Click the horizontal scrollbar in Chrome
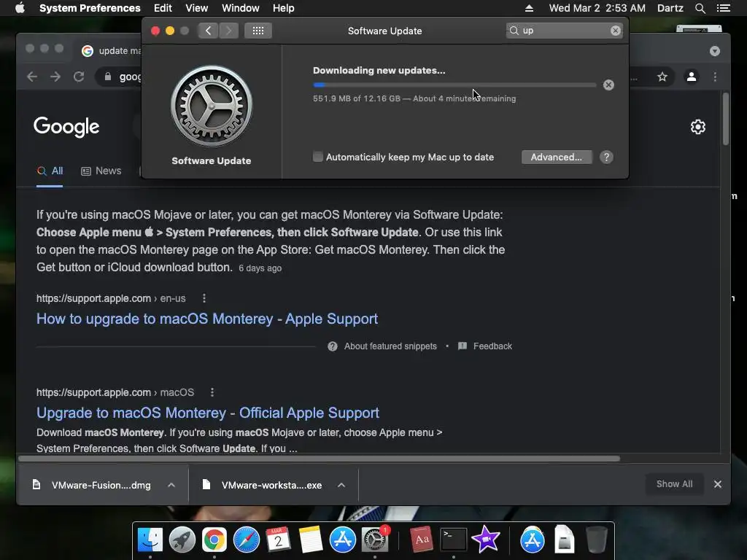Screen dimensions: 747x560 coord(320,459)
